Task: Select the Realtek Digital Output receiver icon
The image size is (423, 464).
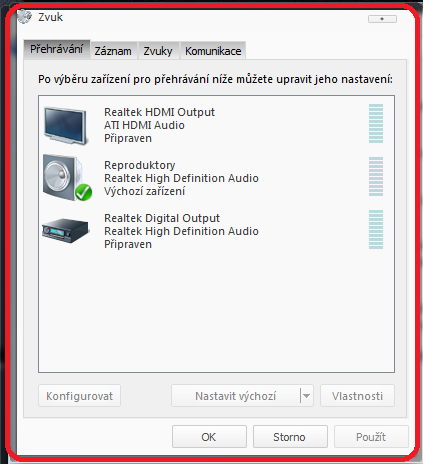Action: pos(66,230)
